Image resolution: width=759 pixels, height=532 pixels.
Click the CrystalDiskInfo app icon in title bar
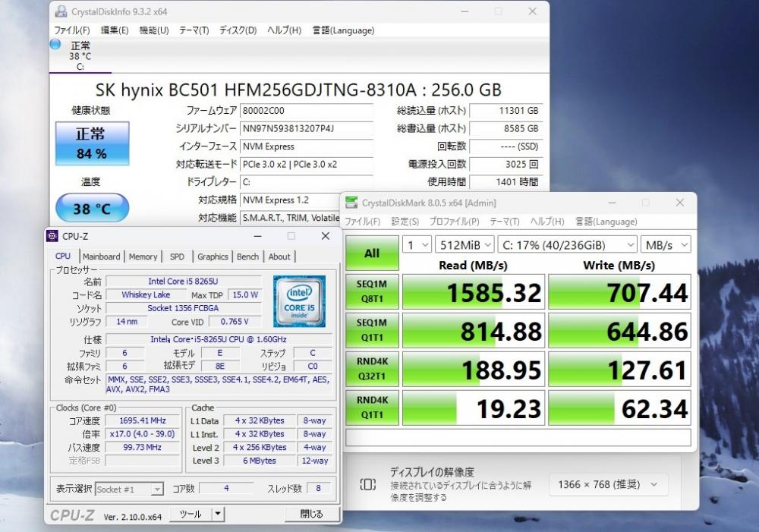(61, 11)
